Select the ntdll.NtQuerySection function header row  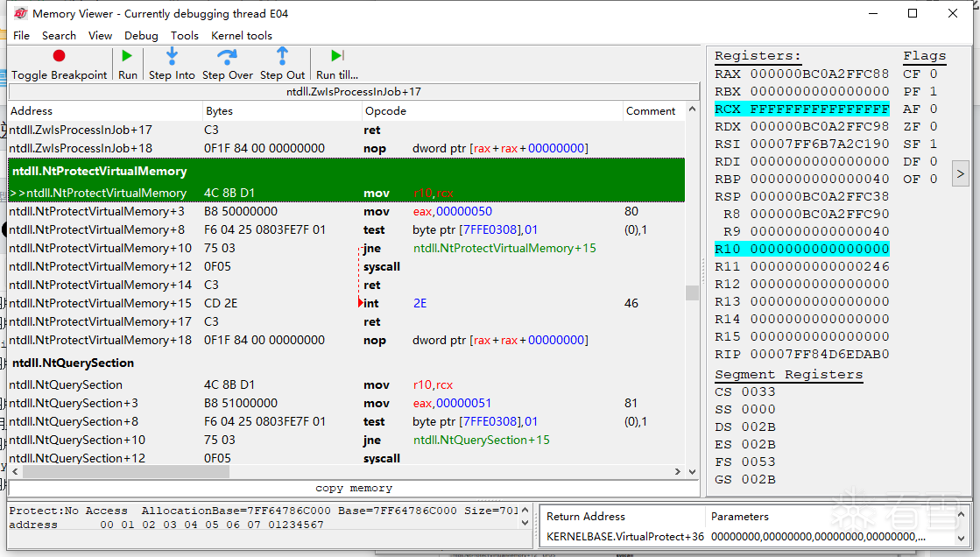(x=346, y=363)
